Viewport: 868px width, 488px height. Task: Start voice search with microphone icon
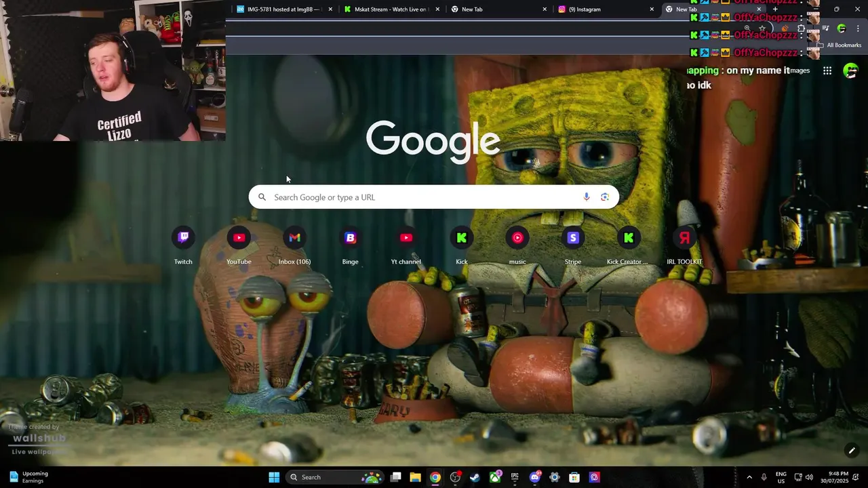[587, 197]
